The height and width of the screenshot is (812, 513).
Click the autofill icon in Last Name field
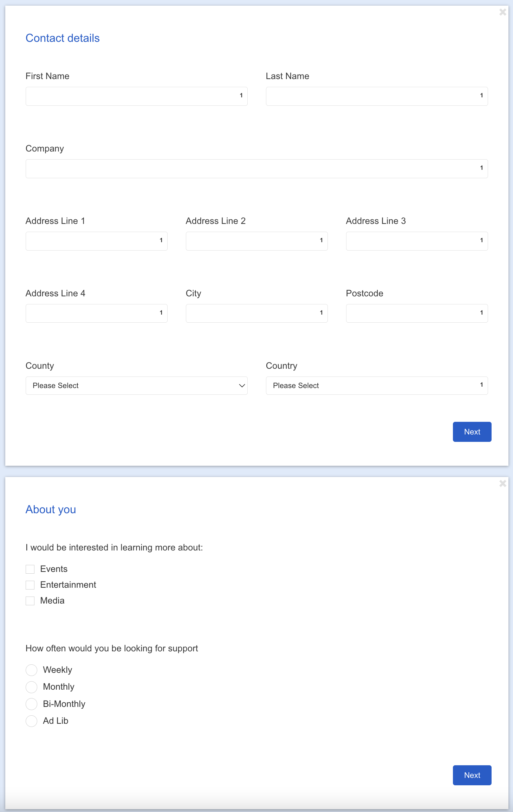click(481, 96)
